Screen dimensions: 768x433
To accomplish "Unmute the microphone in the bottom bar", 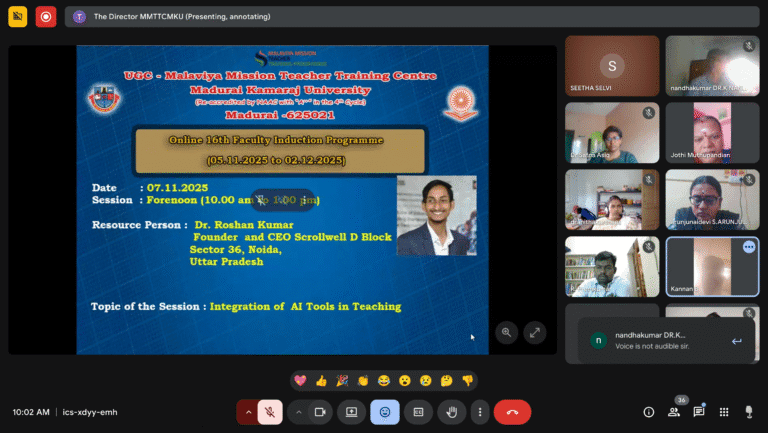I will [270, 411].
